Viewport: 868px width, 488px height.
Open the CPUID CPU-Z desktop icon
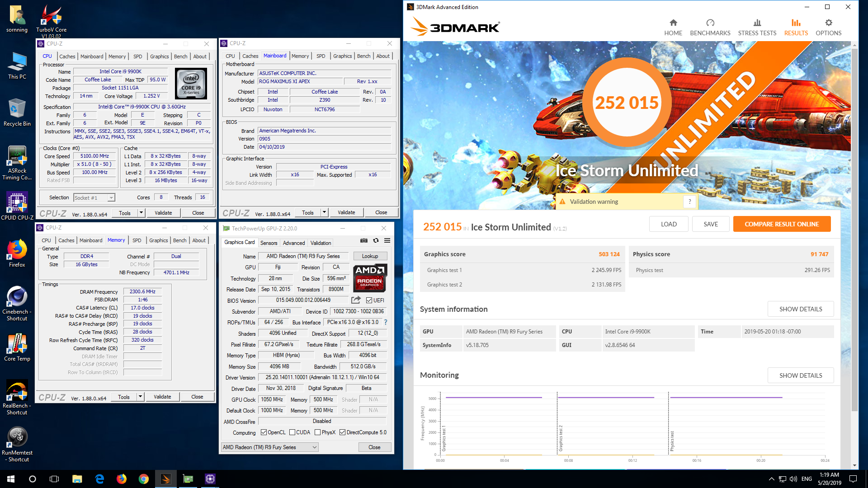pos(17,206)
